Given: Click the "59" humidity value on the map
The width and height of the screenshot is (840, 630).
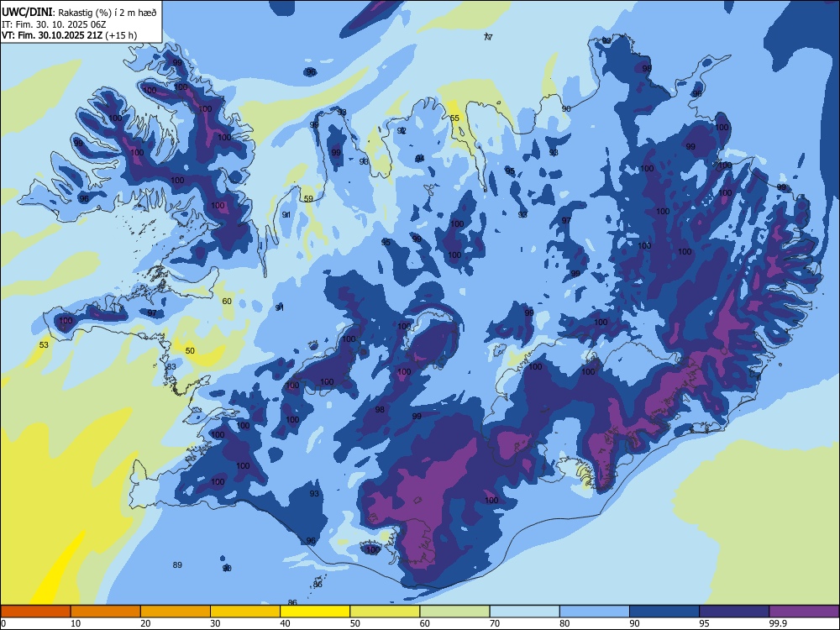Looking at the screenshot, I should (308, 199).
